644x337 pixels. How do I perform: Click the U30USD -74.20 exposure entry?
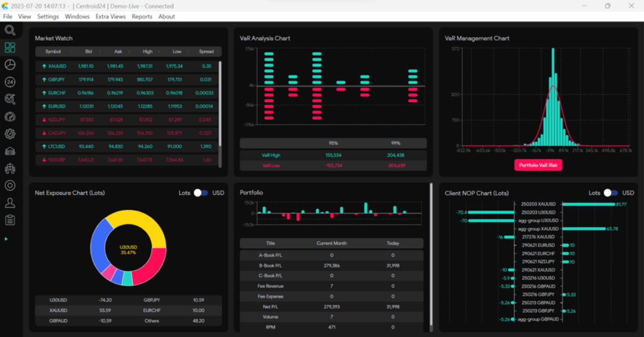(x=81, y=300)
